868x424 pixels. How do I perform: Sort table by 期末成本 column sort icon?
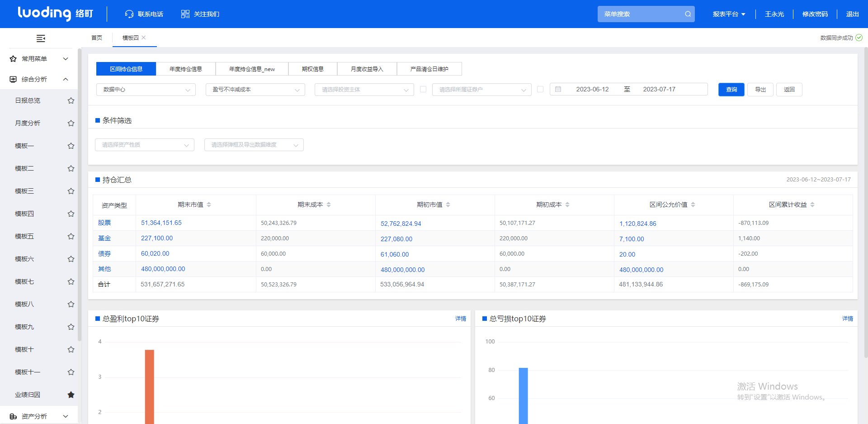tap(329, 205)
